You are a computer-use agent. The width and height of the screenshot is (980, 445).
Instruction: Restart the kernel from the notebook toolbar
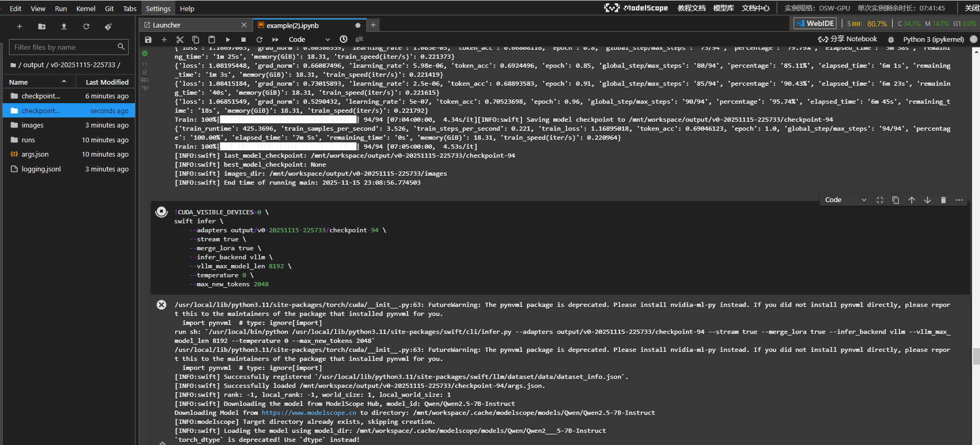pos(259,40)
